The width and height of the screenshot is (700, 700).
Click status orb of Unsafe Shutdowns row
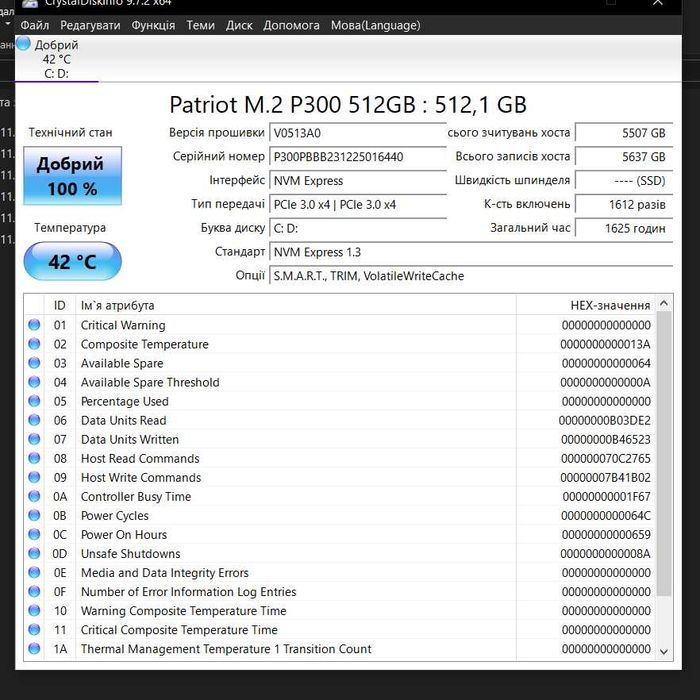click(34, 553)
